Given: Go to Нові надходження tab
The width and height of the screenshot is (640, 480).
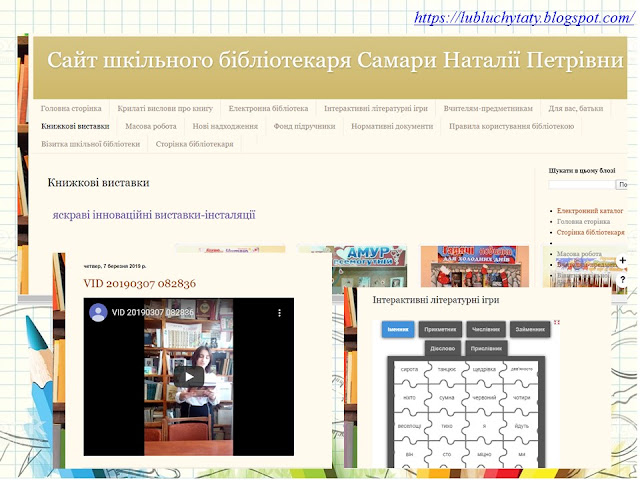Looking at the screenshot, I should (225, 126).
